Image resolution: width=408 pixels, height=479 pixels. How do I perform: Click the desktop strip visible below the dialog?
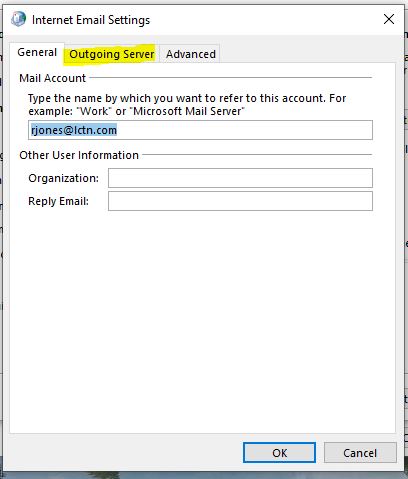204,475
